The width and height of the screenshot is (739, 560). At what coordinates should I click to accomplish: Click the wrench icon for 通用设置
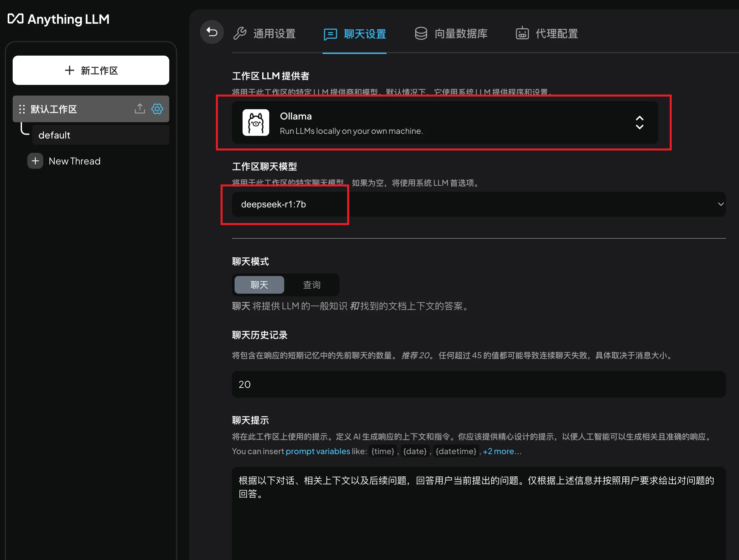coord(240,33)
